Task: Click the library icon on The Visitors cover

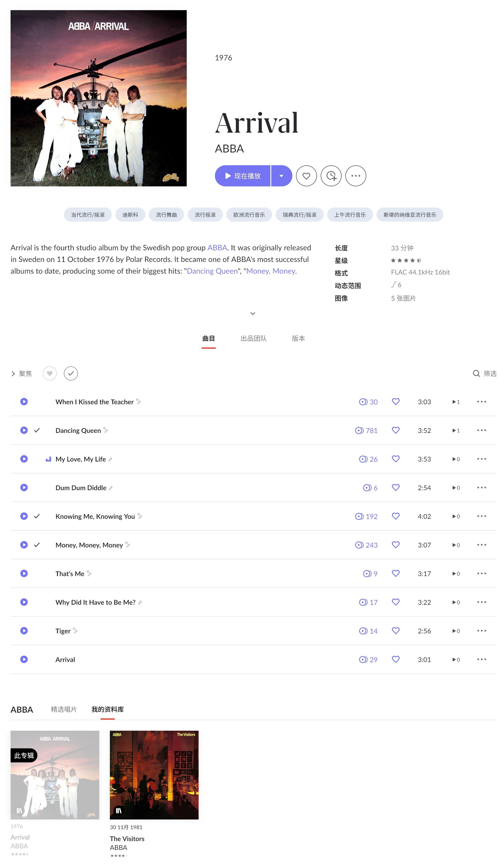Action: coord(118,811)
